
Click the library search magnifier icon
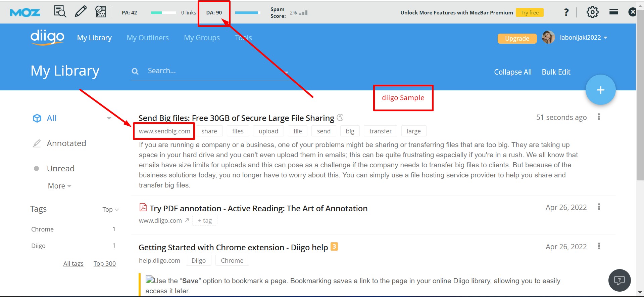135,71
